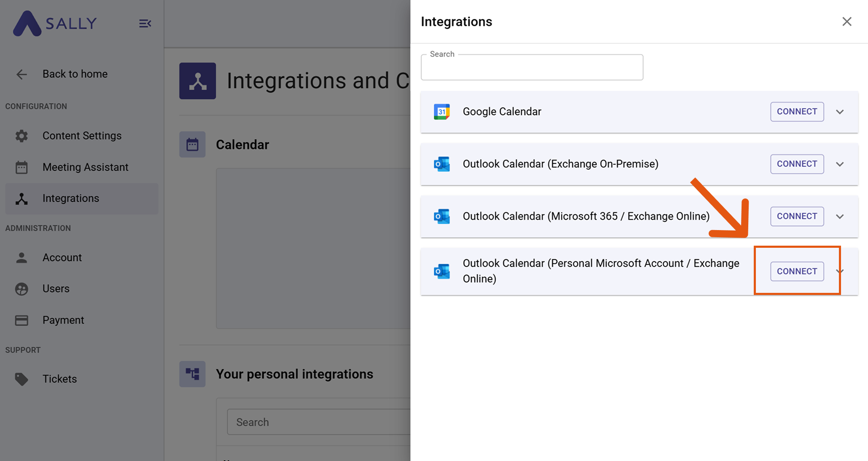Screen dimensions: 868x461
Task: Click the Integrations panel search field
Action: [532, 68]
